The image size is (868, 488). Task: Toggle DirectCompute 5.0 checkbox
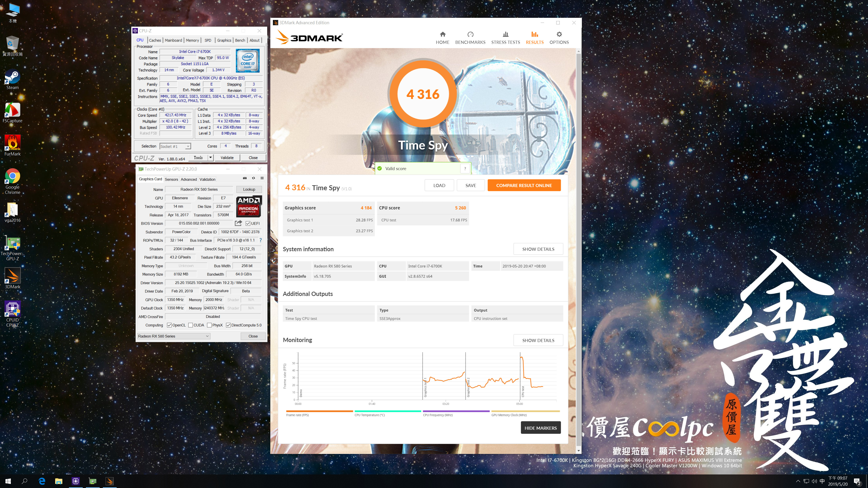[x=228, y=325]
